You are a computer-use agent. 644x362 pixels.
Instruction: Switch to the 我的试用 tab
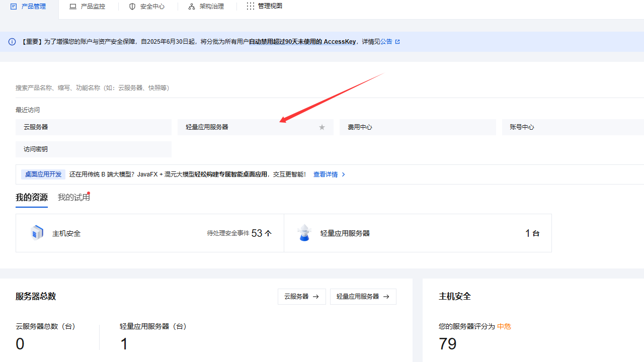[74, 197]
